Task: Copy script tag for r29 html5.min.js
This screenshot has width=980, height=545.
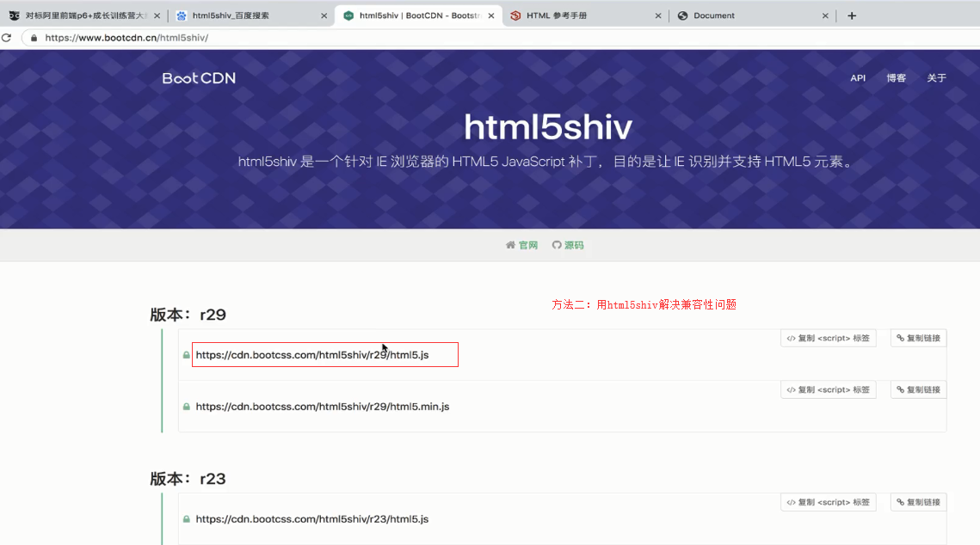Action: click(828, 389)
